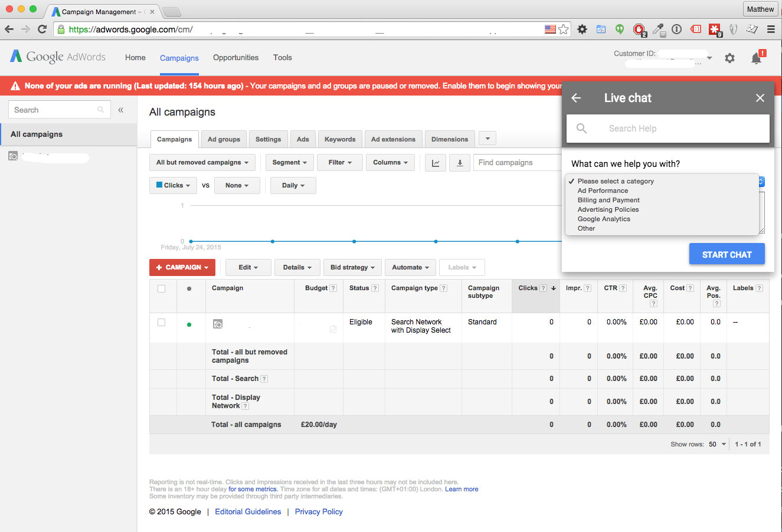Bookmark page with star icon

(564, 29)
